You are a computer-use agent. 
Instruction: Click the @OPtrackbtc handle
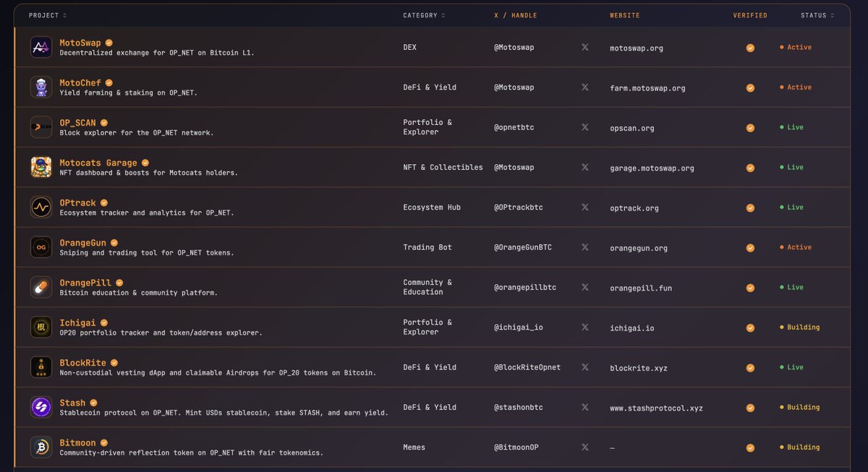pyautogui.click(x=519, y=207)
